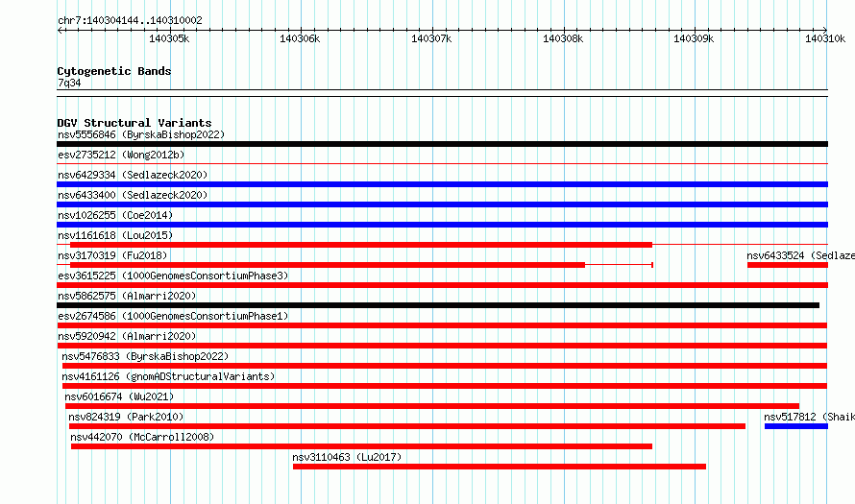Open the nsv1161618 (Lou2015) label
Image resolution: width=855 pixels, height=504 pixels.
pos(115,235)
